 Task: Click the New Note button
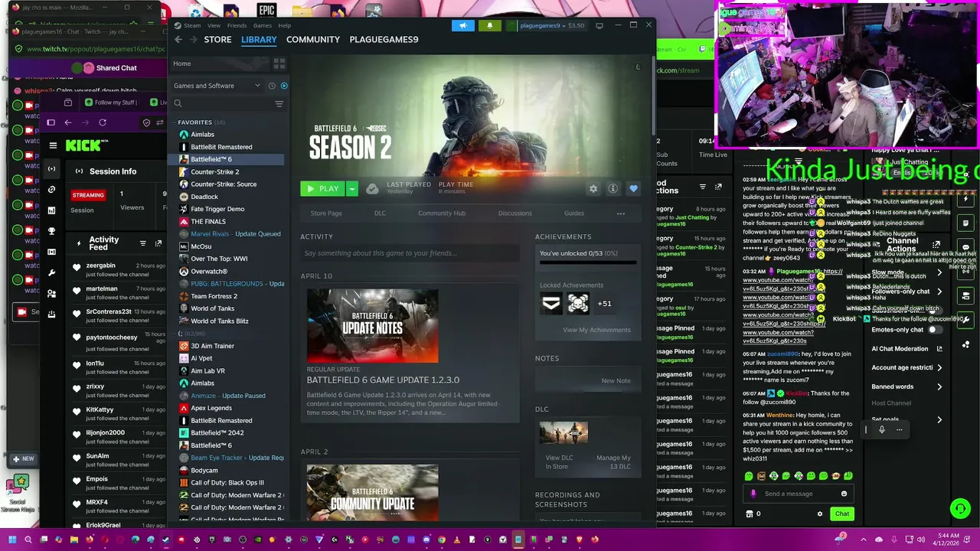tap(616, 380)
